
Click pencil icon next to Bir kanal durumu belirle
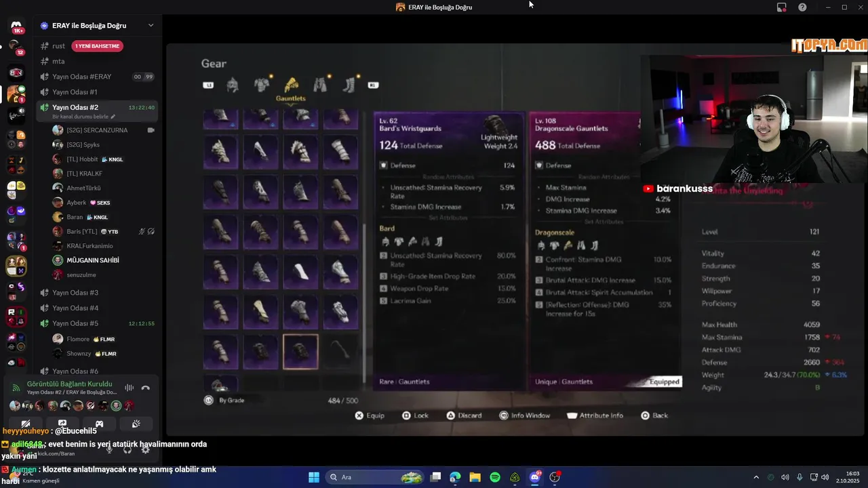pos(113,117)
